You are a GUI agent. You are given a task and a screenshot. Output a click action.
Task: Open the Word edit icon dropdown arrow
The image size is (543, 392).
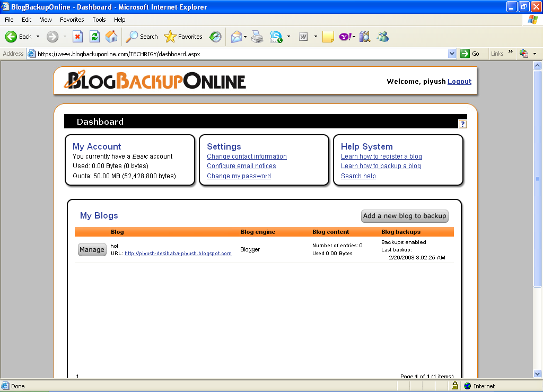pos(315,37)
